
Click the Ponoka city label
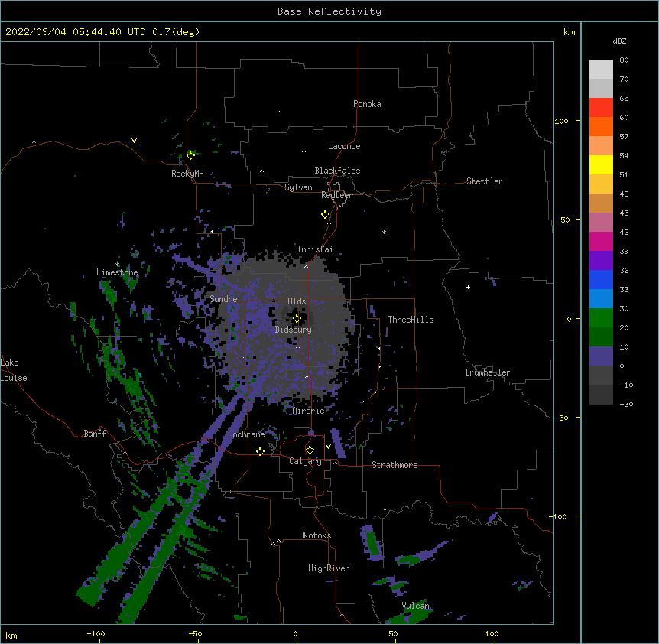click(367, 104)
